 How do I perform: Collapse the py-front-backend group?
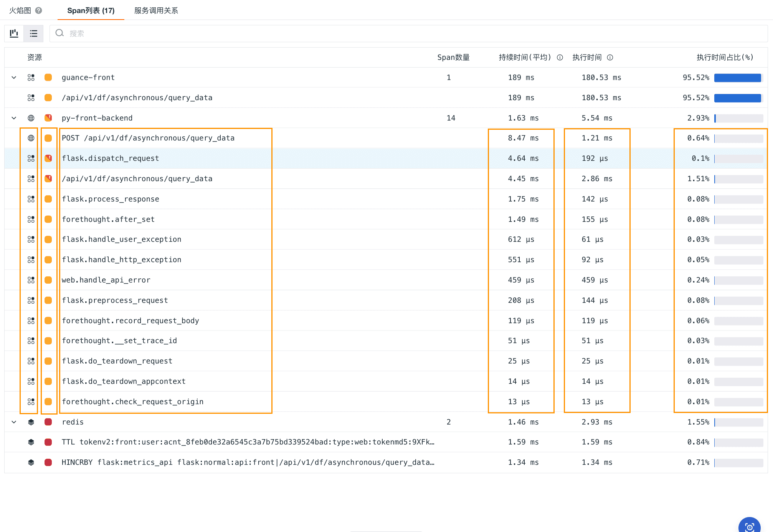pyautogui.click(x=14, y=118)
